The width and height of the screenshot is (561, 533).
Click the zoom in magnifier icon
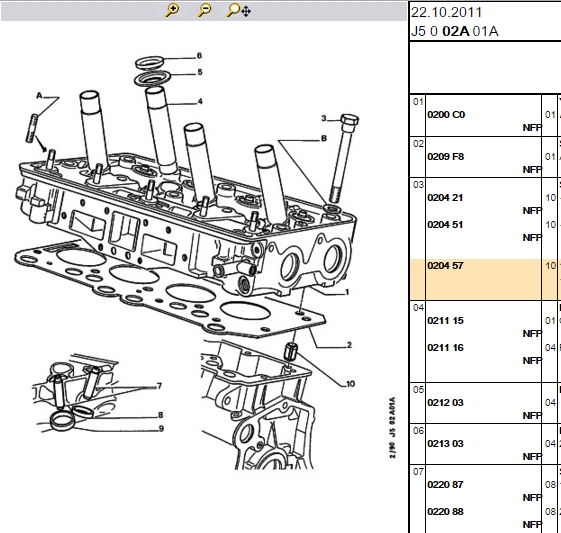point(171,10)
